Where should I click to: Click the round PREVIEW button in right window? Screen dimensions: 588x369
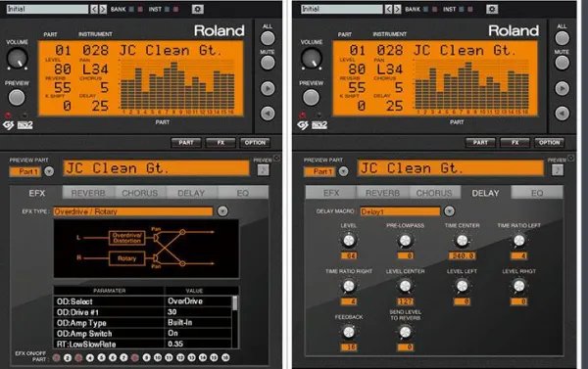(311, 98)
